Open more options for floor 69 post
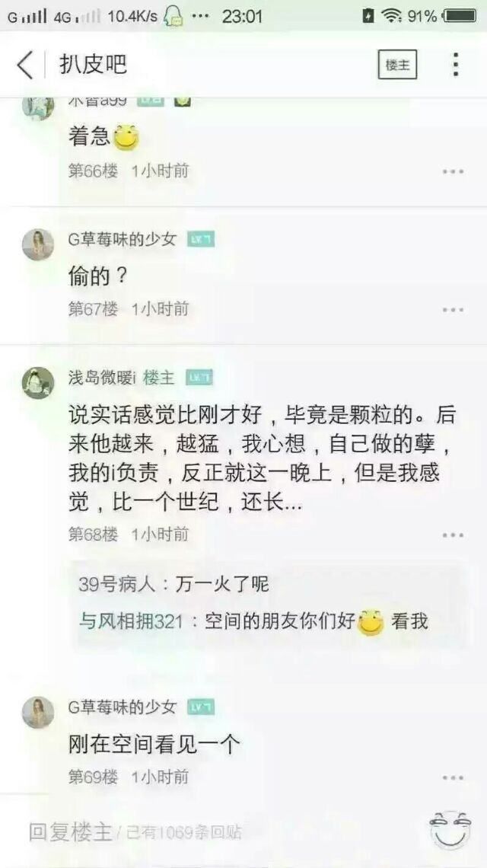This screenshot has width=487, height=868. [x=453, y=777]
